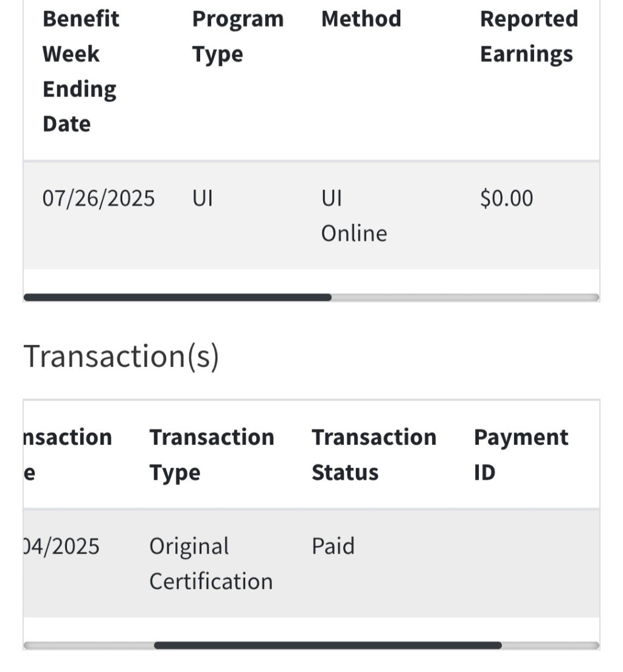This screenshot has height=672, width=623.
Task: Select the partially visible 04/2025 transaction date
Action: [61, 546]
